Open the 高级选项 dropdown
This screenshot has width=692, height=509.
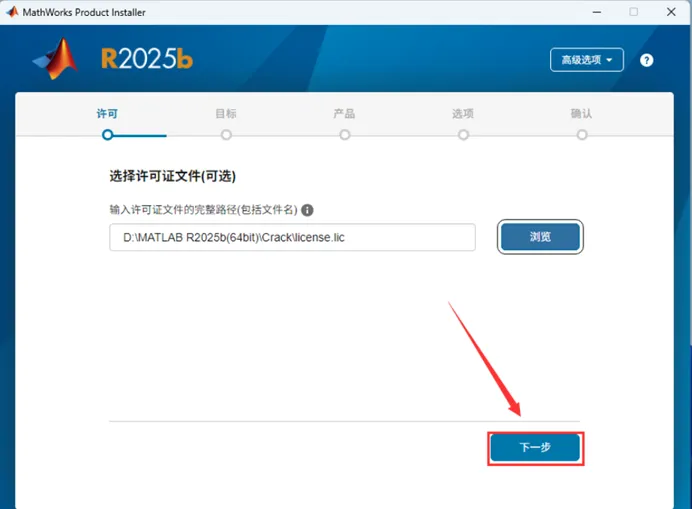pyautogui.click(x=587, y=60)
